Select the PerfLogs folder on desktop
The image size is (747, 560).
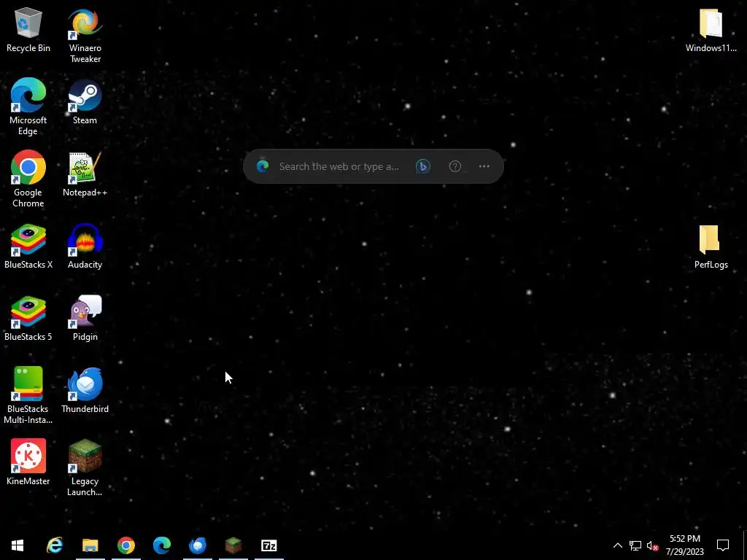click(x=711, y=246)
